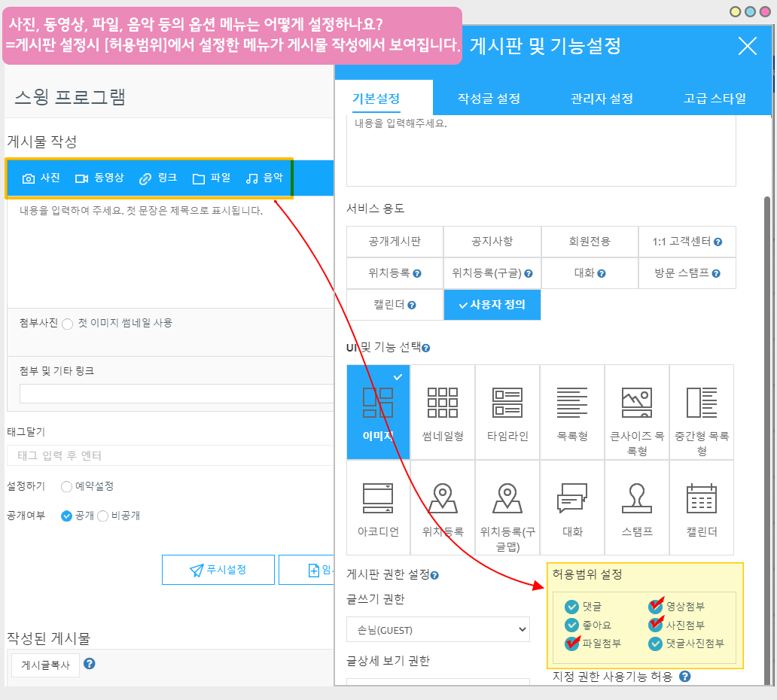Click help icon next to 게시글복사
Viewport: 777px width, 700px height.
coord(89,664)
